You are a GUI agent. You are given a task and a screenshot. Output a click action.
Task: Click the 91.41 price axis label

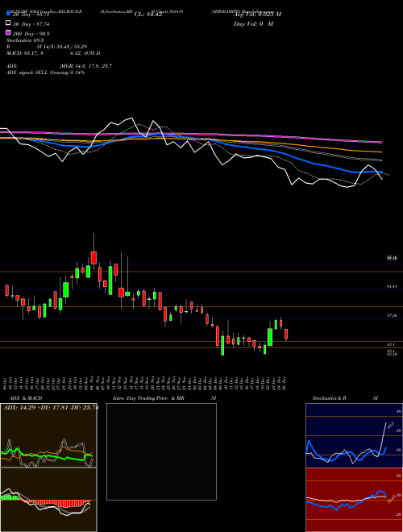pyautogui.click(x=392, y=287)
